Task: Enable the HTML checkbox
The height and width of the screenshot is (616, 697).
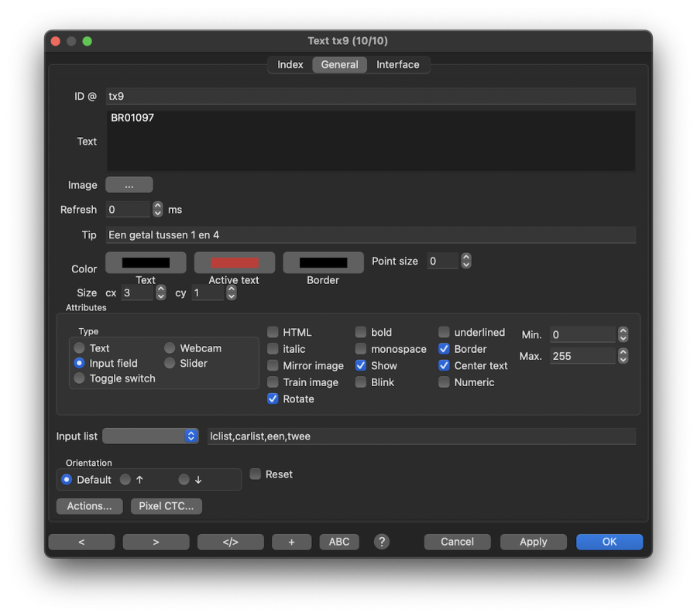Action: (x=273, y=332)
